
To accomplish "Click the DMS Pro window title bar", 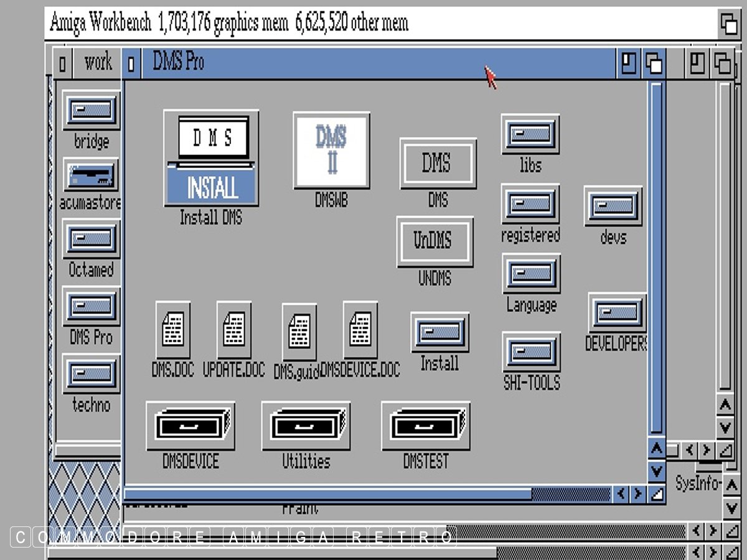I will pyautogui.click(x=374, y=63).
